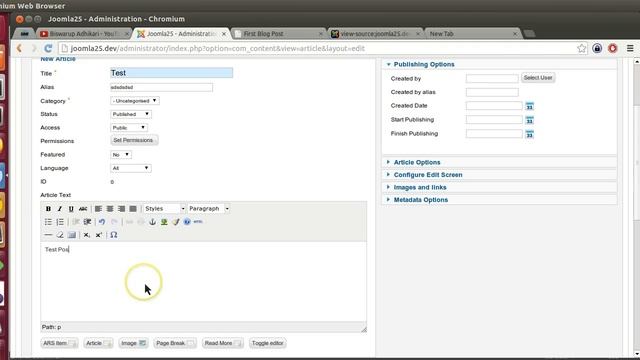
Task: Apply superscript formatting
Action: coord(98,235)
